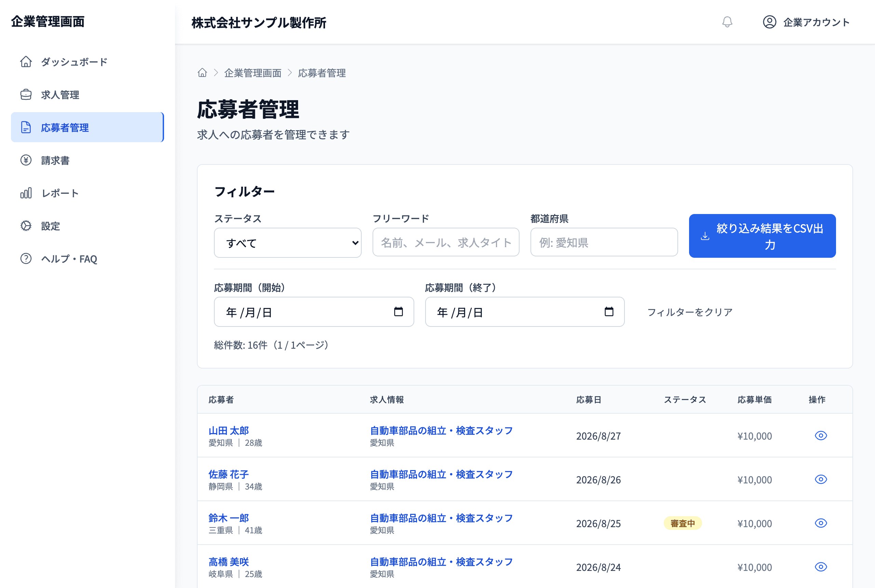Viewport: 875px width, 588px height.
Task: Focus the 都道府県 input field
Action: point(604,242)
